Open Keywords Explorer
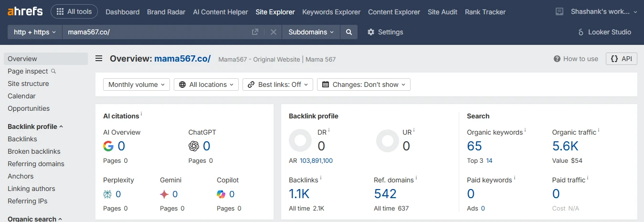 [x=331, y=12]
